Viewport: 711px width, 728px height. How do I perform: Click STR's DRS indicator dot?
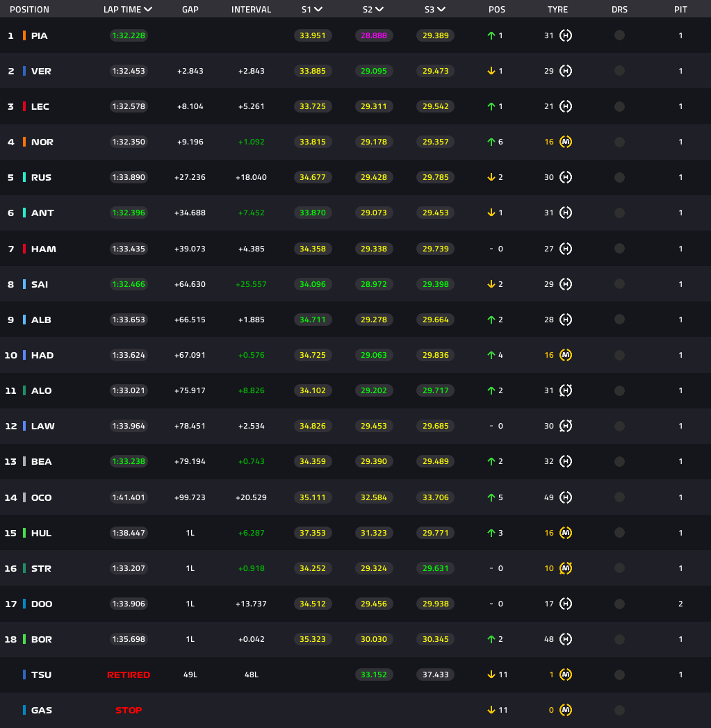619,568
